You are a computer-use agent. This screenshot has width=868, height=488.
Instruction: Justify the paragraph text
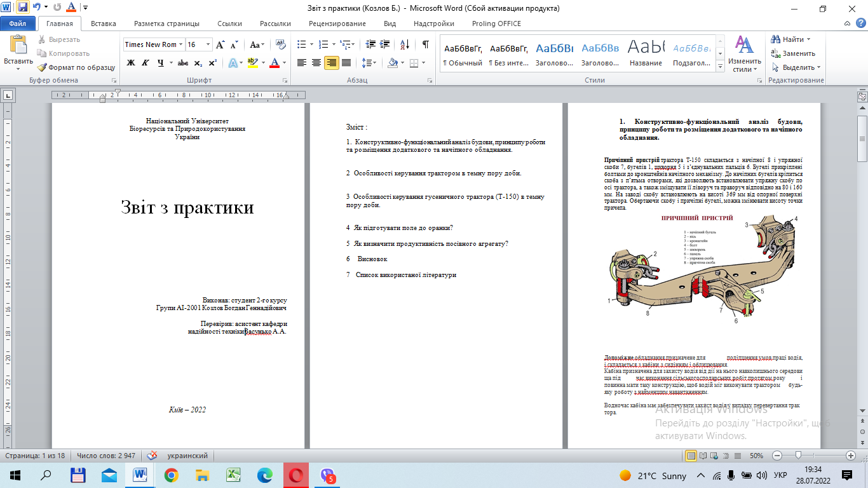click(x=346, y=63)
